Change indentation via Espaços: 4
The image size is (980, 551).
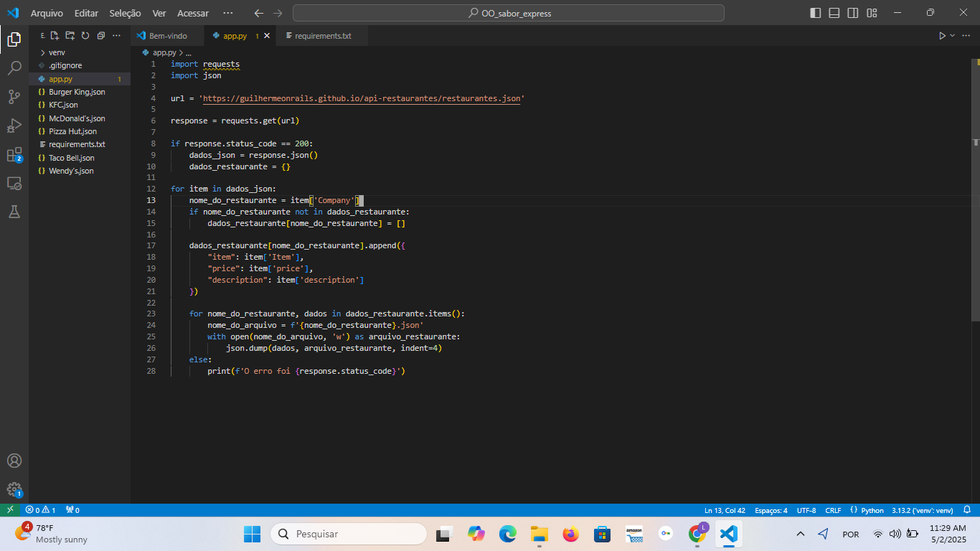[x=771, y=510]
